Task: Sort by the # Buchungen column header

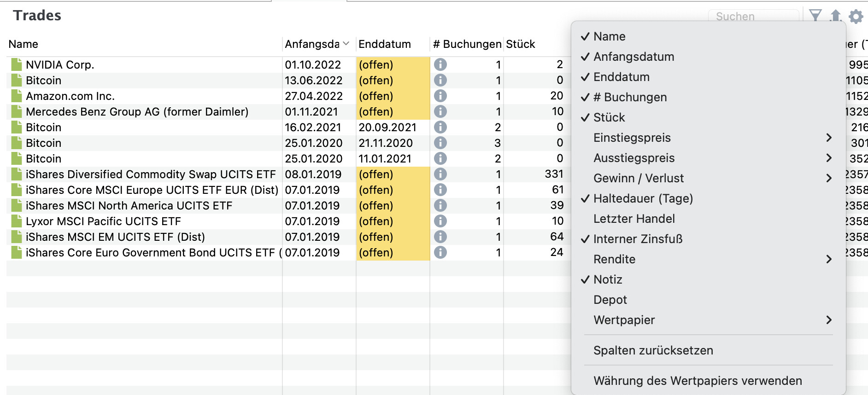Action: 466,44
